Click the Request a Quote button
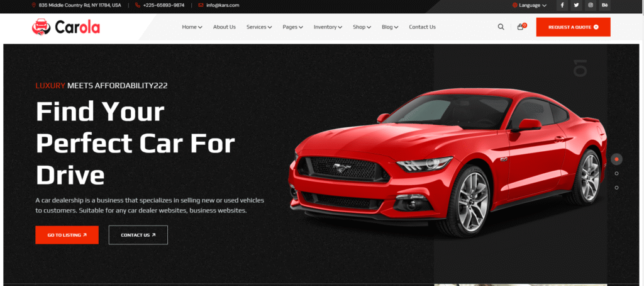 pos(573,27)
